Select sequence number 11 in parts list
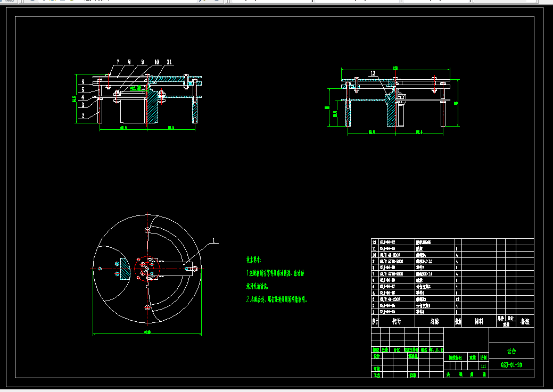Image resolution: width=553 pixels, height=392 pixels. [x=374, y=248]
